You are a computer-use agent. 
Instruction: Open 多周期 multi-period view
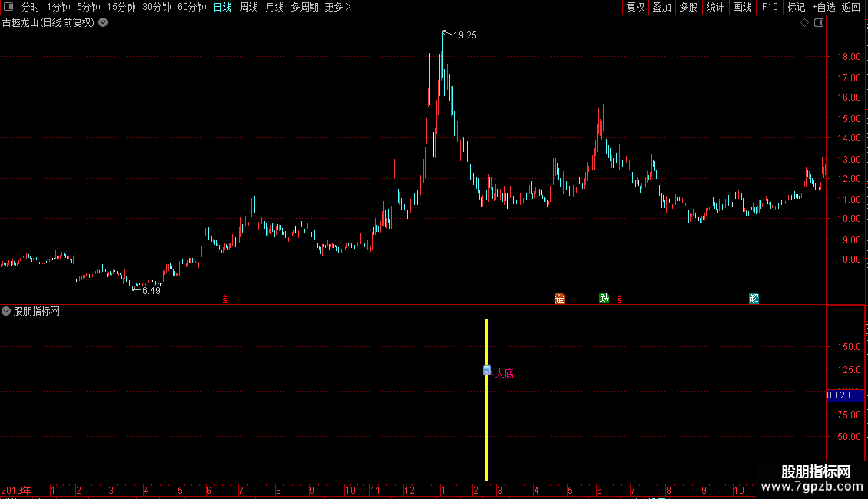tap(304, 7)
